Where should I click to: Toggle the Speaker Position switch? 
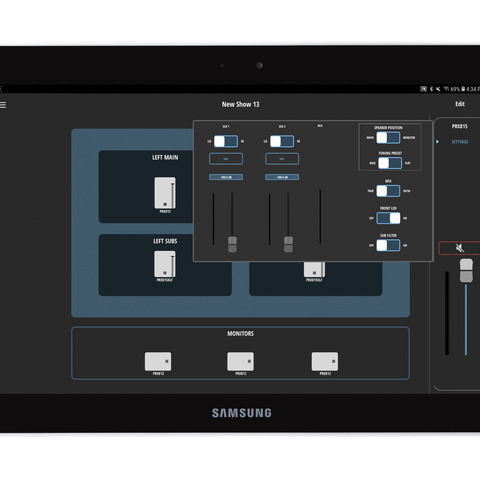click(x=388, y=138)
